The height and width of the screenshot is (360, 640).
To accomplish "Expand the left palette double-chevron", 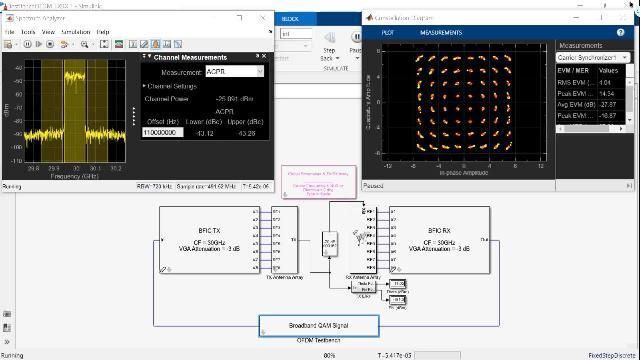I will [7, 342].
